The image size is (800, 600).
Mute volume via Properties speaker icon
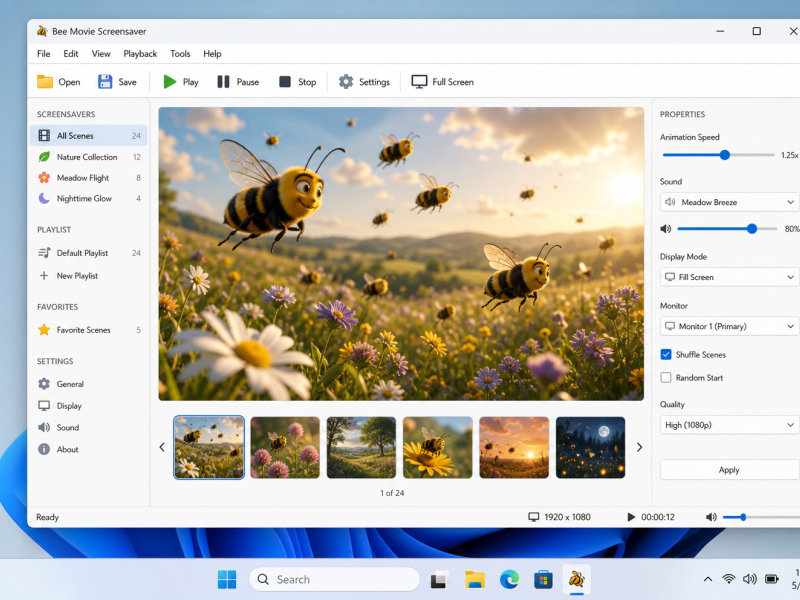click(x=666, y=229)
